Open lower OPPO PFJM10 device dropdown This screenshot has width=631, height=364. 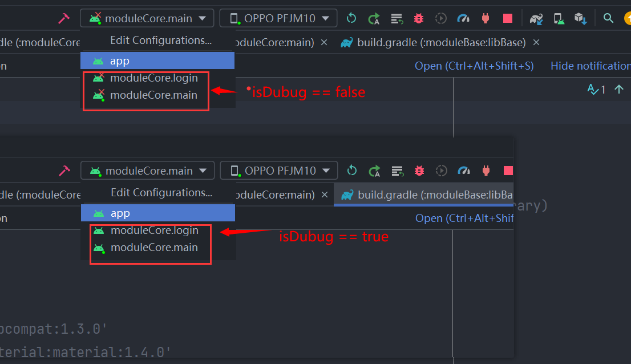pos(278,171)
